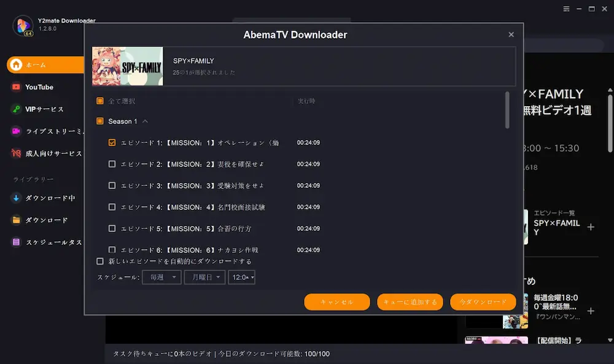This screenshot has height=364, width=614.
Task: Open VIP services key icon
Action: pos(17,109)
